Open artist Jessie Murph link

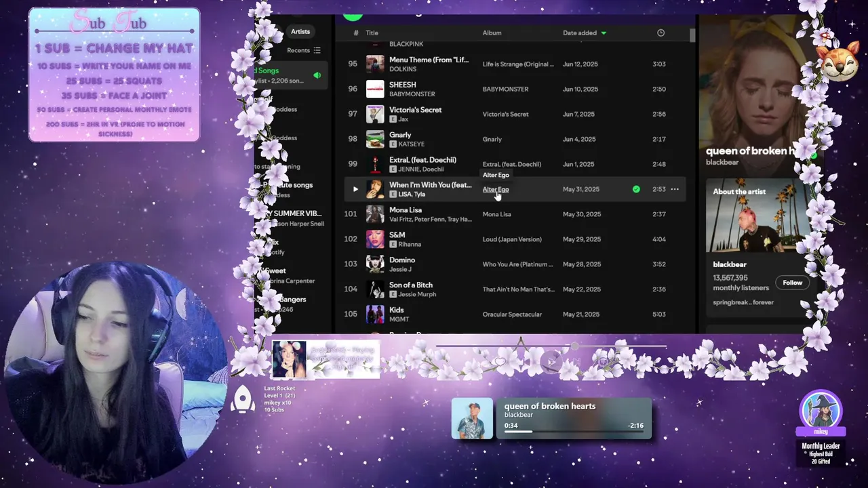tap(417, 294)
